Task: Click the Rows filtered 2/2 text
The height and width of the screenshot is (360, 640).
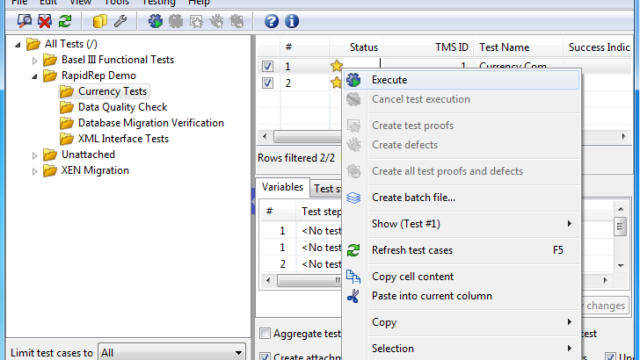Action: (x=296, y=158)
